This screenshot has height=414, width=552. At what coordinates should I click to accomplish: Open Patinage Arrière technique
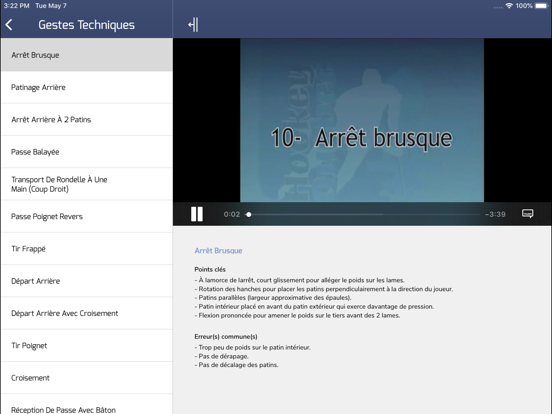87,87
